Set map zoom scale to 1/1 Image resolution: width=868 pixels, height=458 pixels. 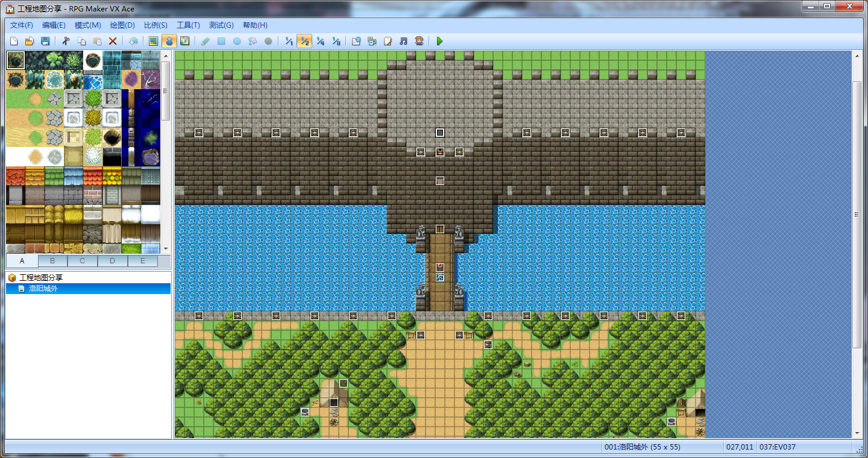[289, 41]
